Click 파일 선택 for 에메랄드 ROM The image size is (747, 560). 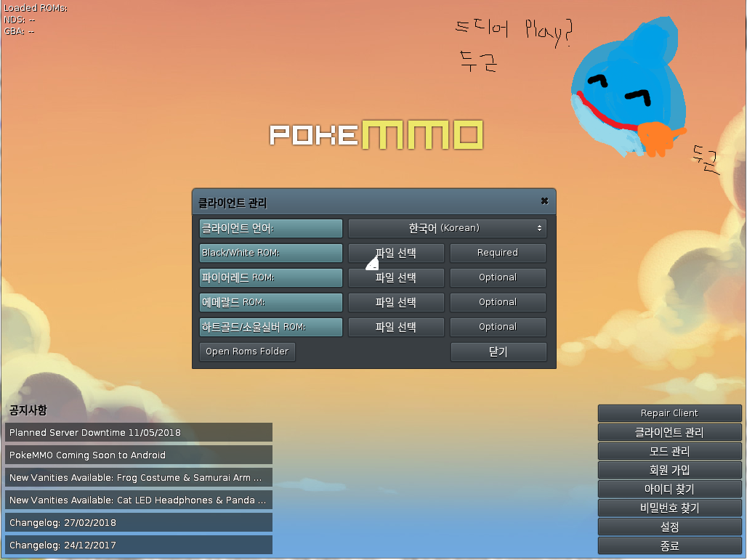click(396, 302)
